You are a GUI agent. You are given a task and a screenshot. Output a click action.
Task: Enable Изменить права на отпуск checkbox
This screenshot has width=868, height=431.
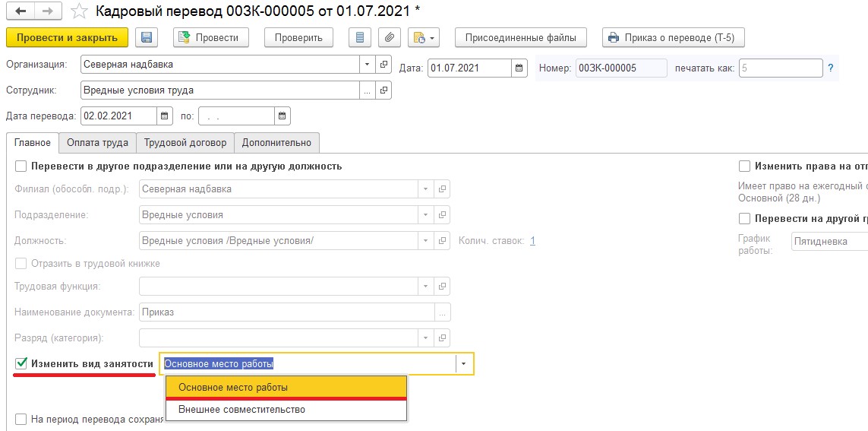[x=744, y=166]
